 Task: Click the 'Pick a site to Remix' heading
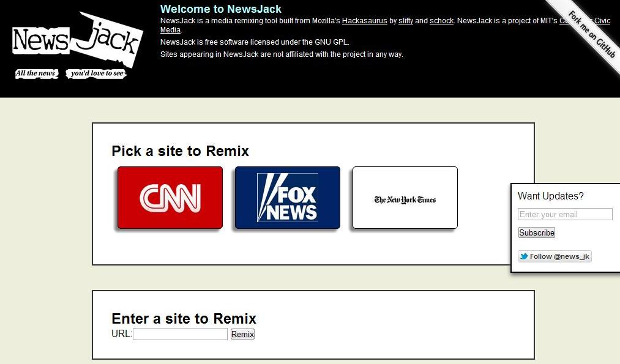pyautogui.click(x=180, y=151)
